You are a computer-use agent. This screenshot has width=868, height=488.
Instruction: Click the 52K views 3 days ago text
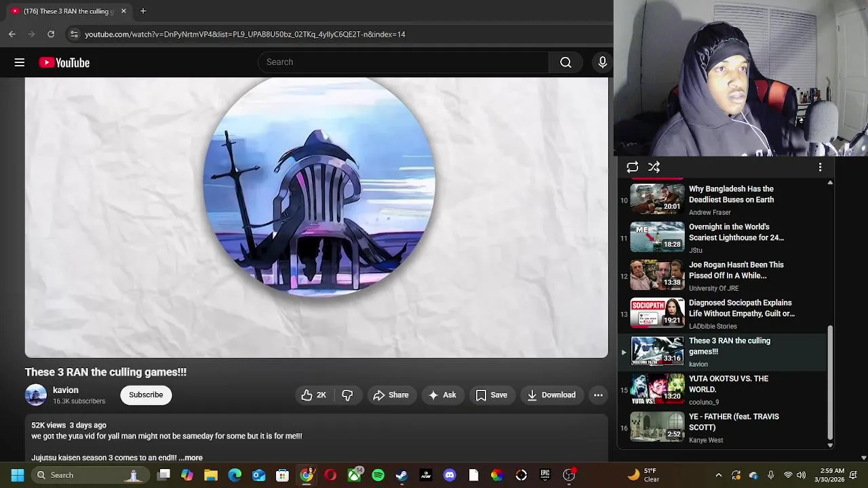pos(68,425)
